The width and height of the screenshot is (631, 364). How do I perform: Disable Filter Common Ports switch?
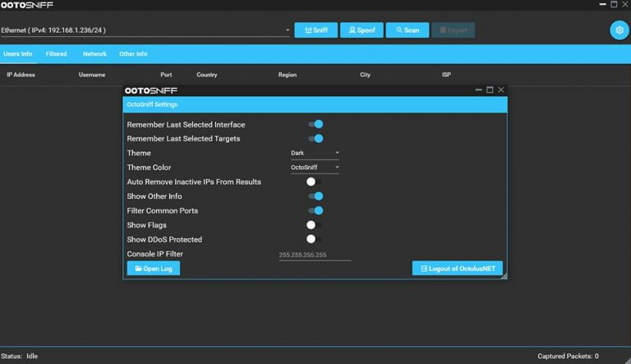click(315, 210)
